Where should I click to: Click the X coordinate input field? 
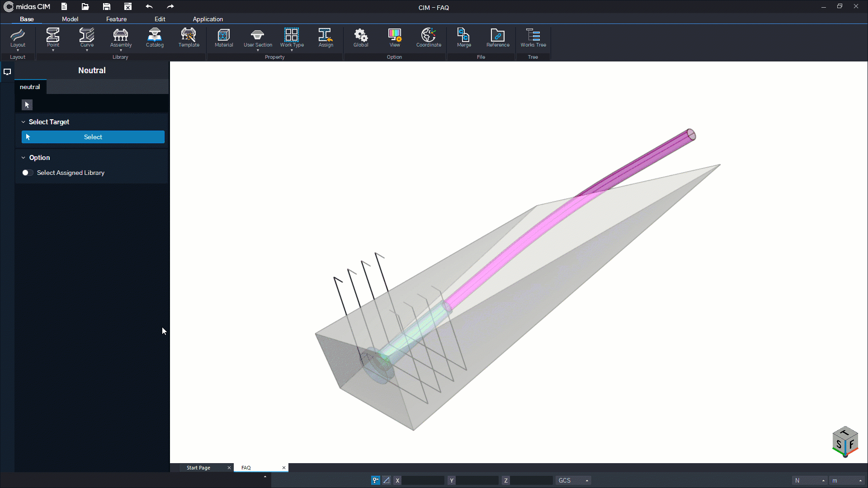(423, 480)
